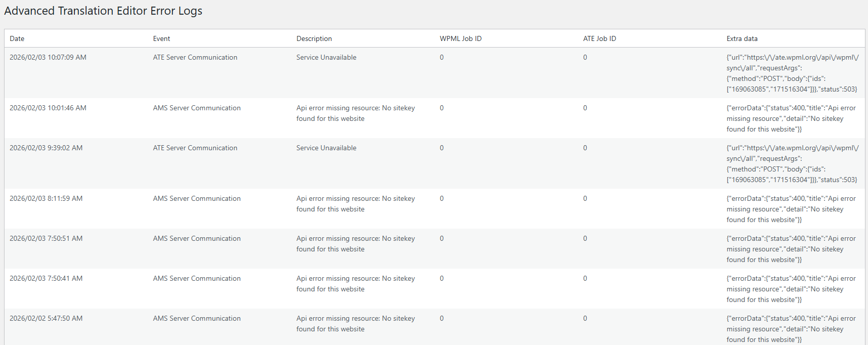868x345 pixels.
Task: Click the event cell in the 8:11:59 AM row
Action: (x=197, y=198)
